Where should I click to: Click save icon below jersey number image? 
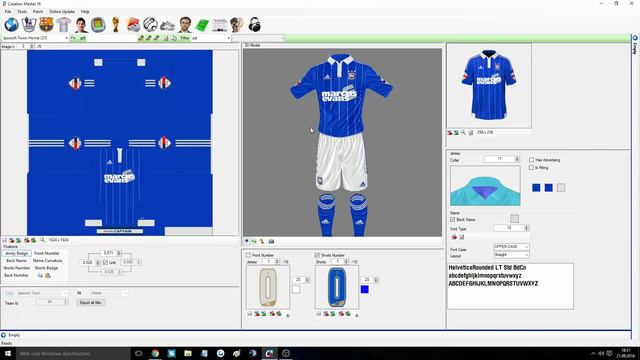[250, 313]
